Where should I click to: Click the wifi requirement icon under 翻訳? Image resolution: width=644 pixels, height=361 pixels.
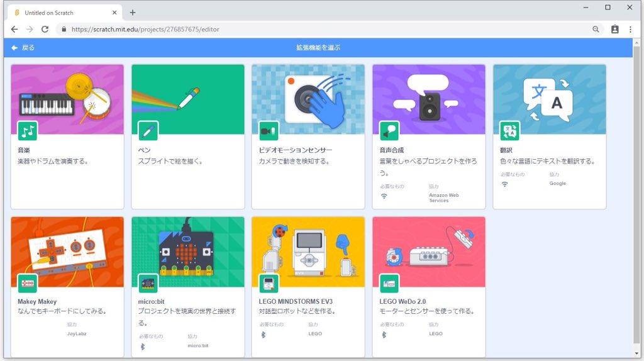505,184
